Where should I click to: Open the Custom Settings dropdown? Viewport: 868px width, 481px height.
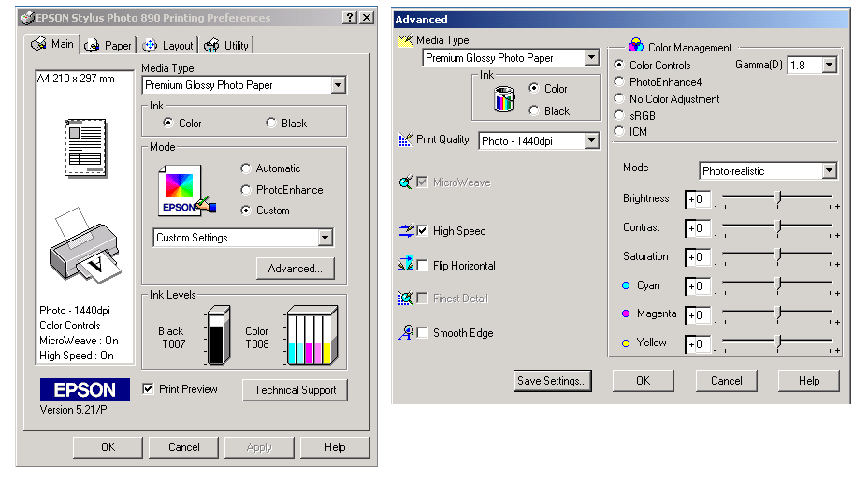point(325,238)
